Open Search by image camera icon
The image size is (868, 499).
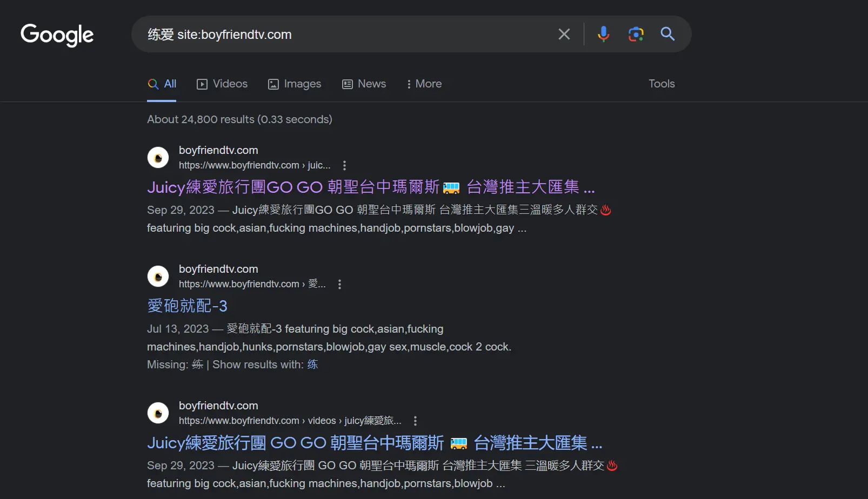(x=636, y=35)
